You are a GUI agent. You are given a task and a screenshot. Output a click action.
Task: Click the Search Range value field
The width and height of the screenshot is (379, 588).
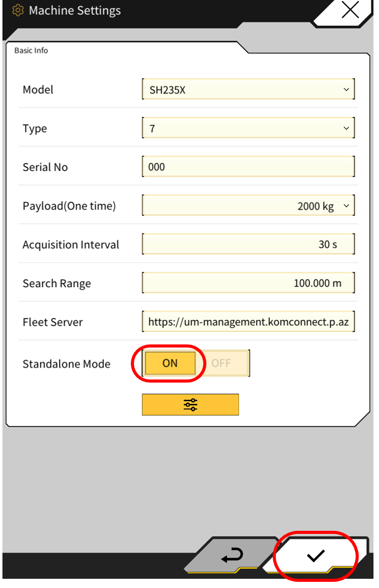[x=248, y=284]
